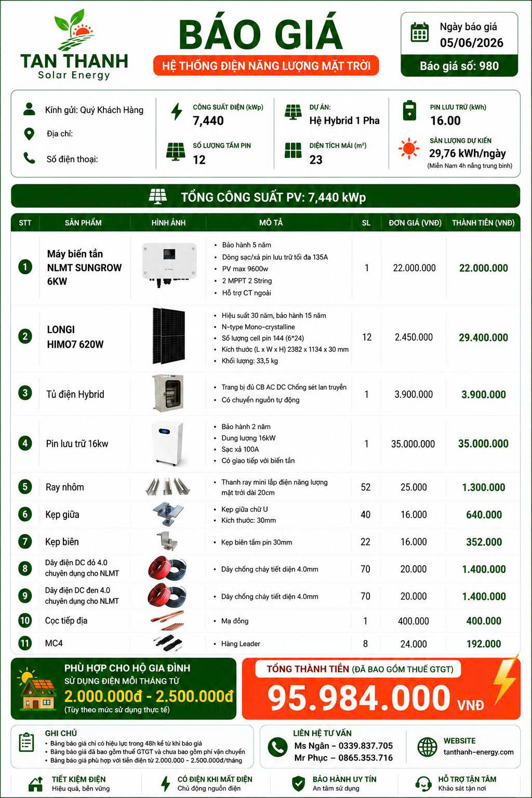Click the quote date 05/06/2026
This screenshot has height=798, width=532.
[472, 43]
